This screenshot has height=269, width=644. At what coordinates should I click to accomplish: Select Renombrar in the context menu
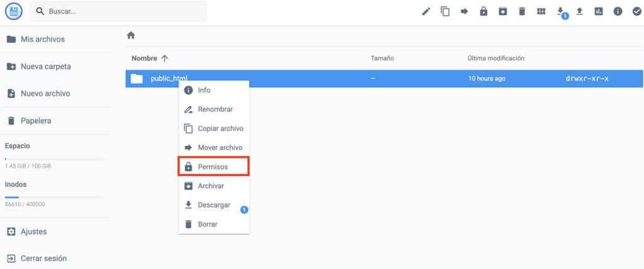coord(215,109)
